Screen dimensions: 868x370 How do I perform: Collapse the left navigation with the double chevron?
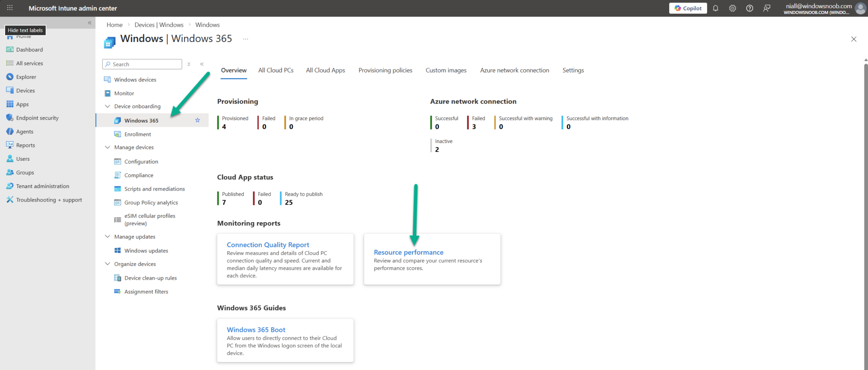tap(89, 23)
